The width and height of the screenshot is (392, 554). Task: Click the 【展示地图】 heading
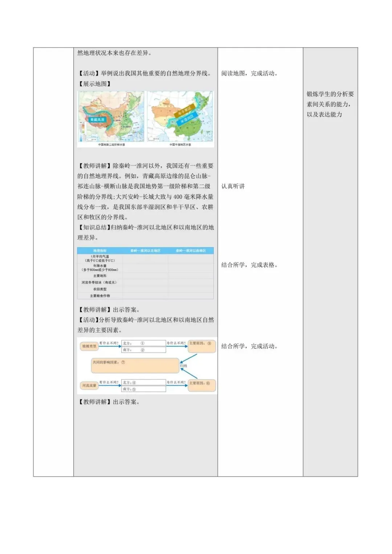94,84
